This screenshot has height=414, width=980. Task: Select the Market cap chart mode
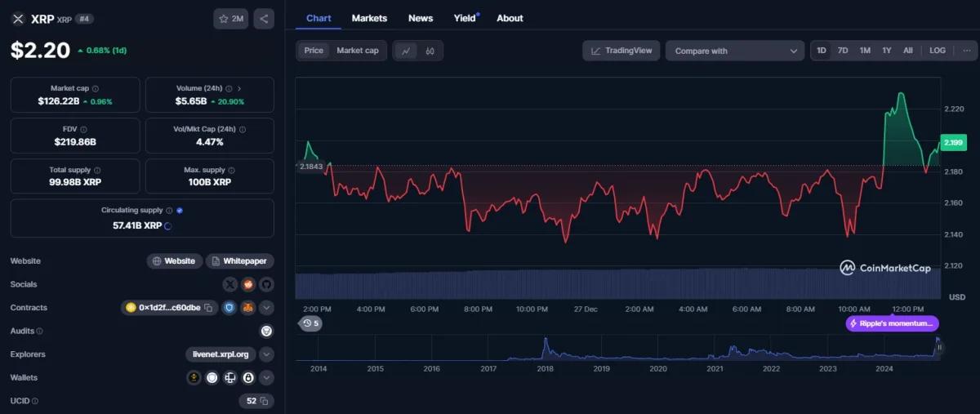pyautogui.click(x=358, y=51)
